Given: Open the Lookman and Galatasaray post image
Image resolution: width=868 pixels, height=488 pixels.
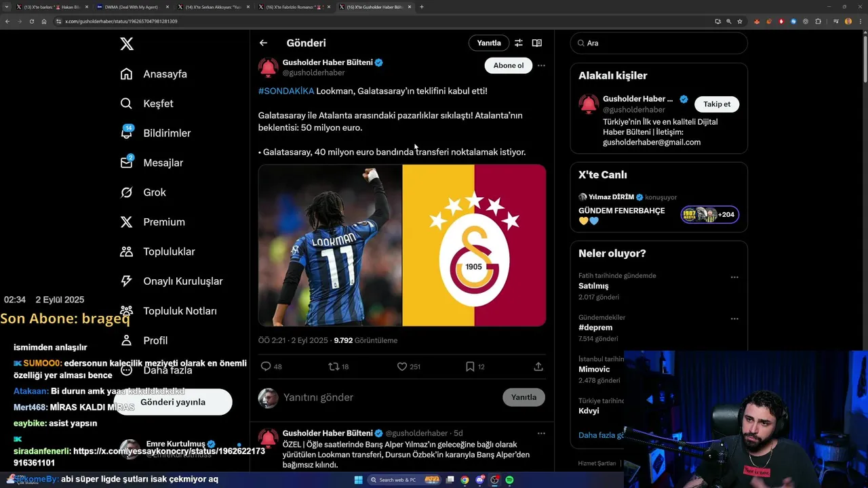Looking at the screenshot, I should pos(402,245).
